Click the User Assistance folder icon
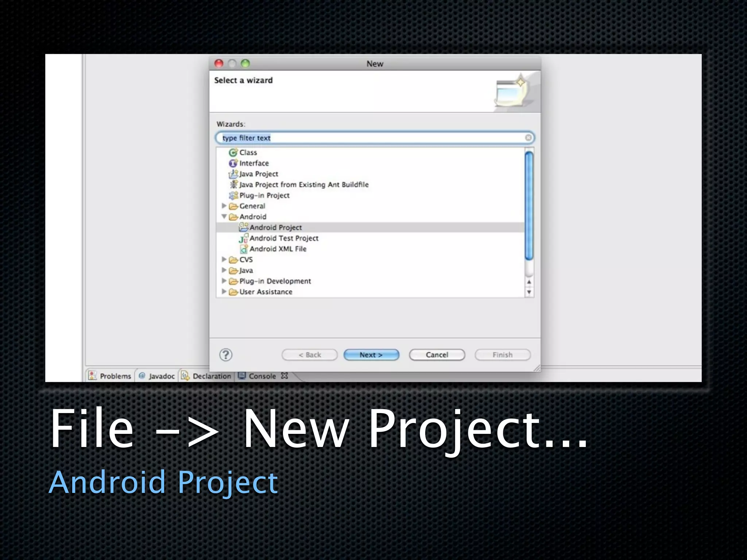 click(x=233, y=292)
